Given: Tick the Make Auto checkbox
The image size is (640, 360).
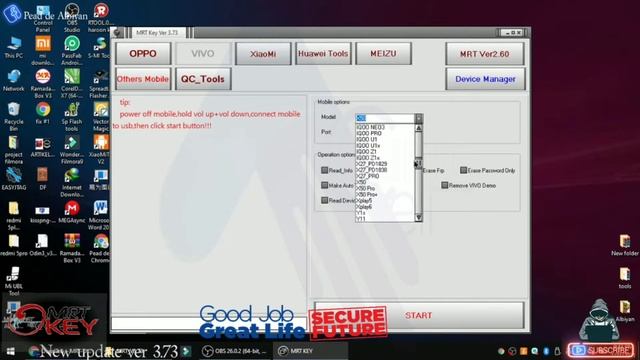Looking at the screenshot, I should (324, 185).
